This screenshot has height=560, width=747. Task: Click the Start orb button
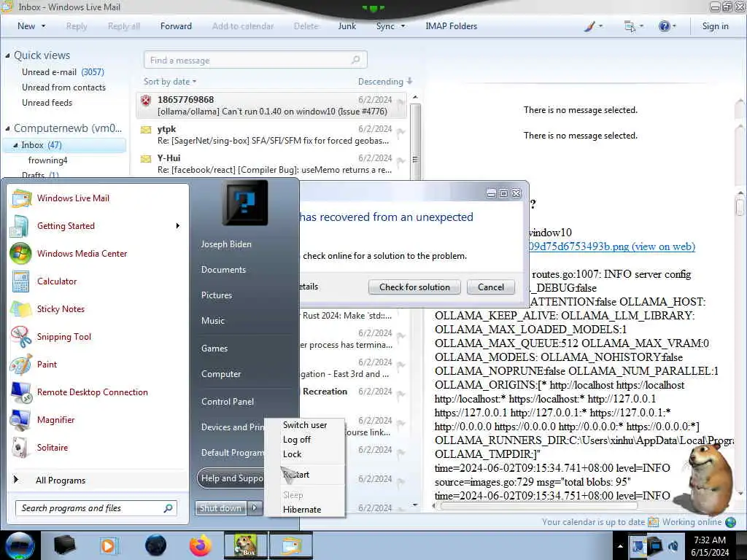click(20, 545)
